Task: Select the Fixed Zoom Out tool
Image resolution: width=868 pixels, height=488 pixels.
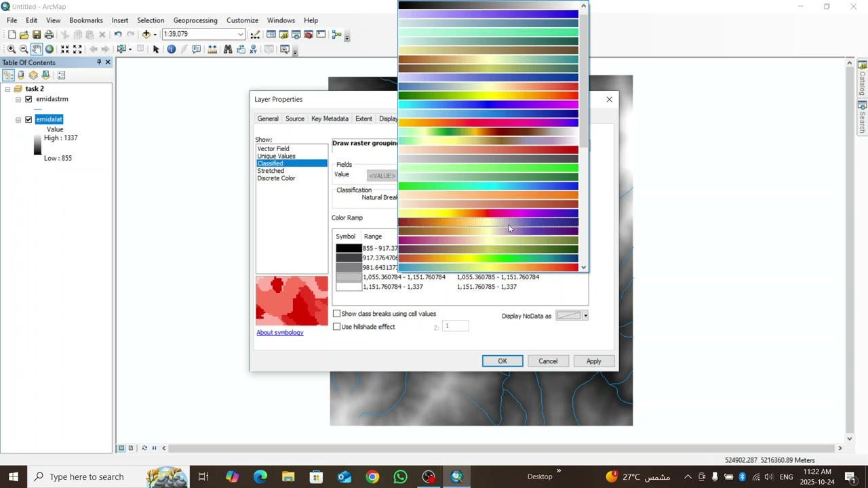Action: (x=77, y=49)
